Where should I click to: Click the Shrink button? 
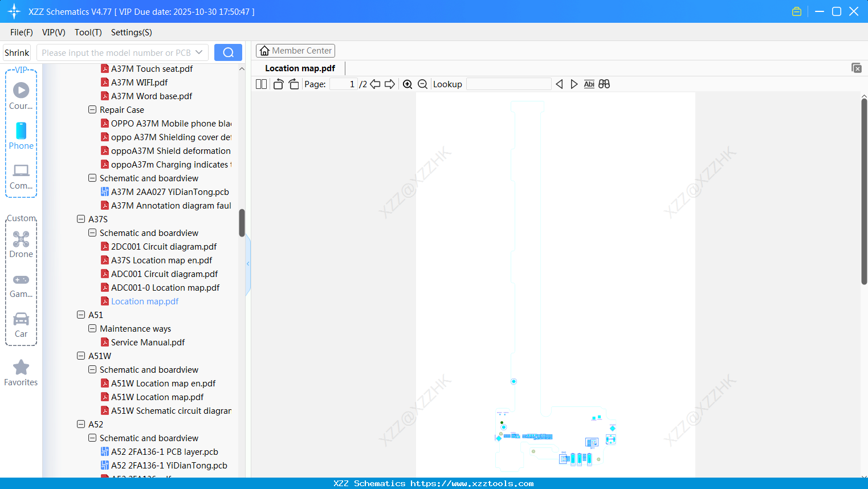point(17,52)
